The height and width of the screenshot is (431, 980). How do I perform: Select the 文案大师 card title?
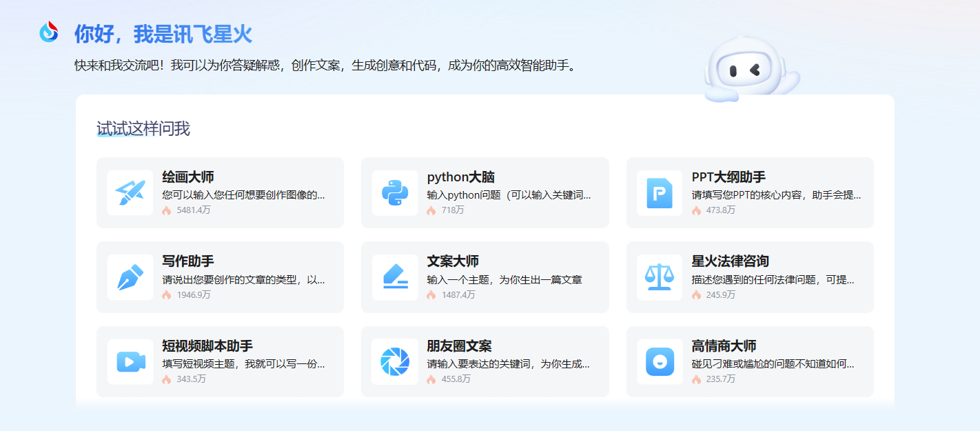click(x=453, y=261)
